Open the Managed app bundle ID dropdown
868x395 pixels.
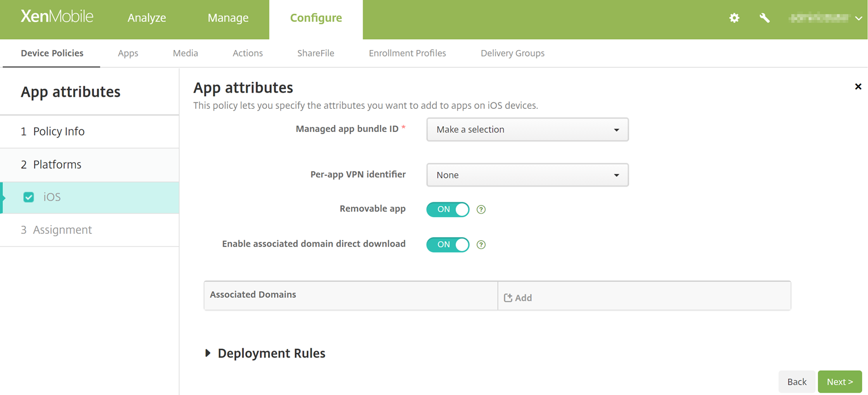click(x=527, y=130)
